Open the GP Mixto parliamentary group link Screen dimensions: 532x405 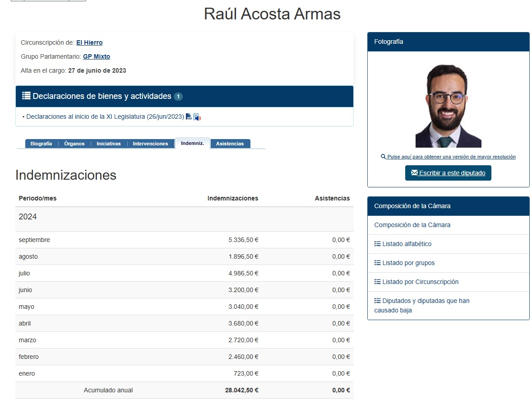[97, 56]
